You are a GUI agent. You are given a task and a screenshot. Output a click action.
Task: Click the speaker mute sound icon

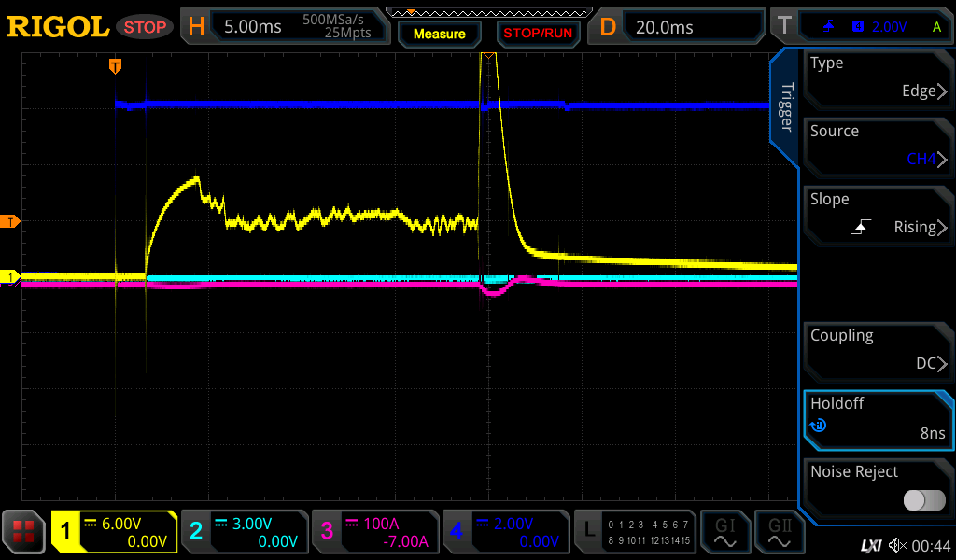click(897, 545)
